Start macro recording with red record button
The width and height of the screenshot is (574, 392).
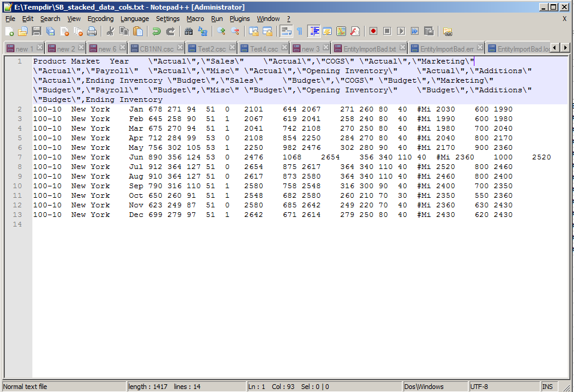coord(374,32)
